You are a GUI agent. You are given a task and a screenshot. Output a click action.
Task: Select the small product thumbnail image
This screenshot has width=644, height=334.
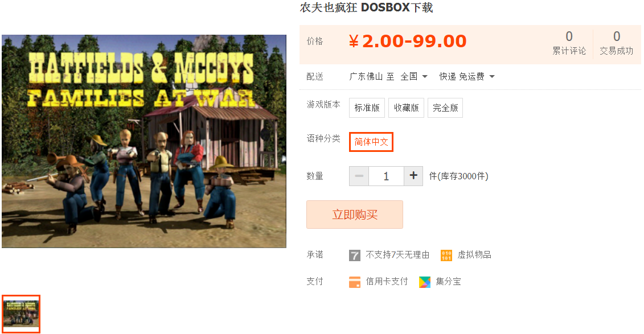[21, 314]
